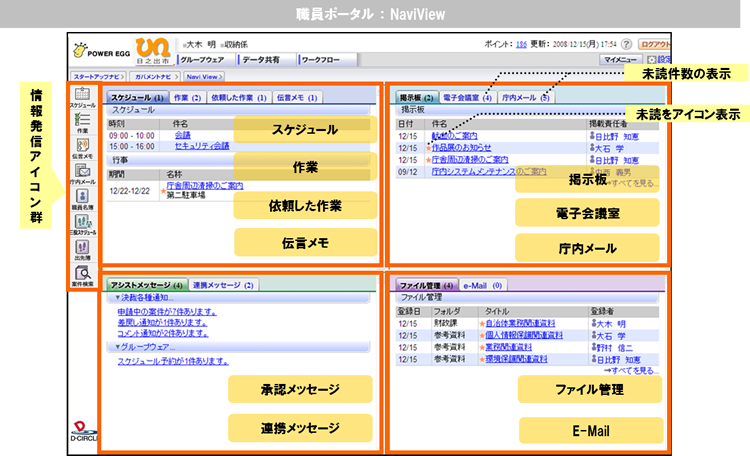Switch to the 電子会議室 (4) tab
Viewport: 750px width, 456px height.
tap(467, 97)
